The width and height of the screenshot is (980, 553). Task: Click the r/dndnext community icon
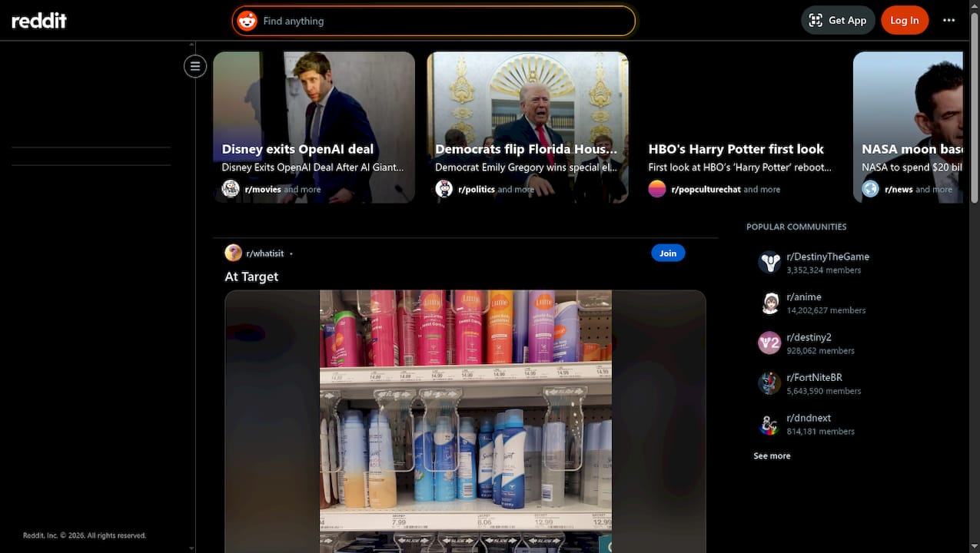tap(769, 424)
